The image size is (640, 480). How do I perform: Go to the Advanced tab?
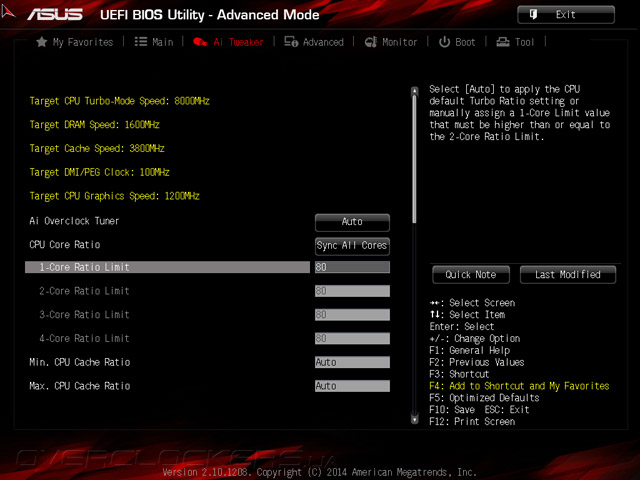pyautogui.click(x=314, y=42)
